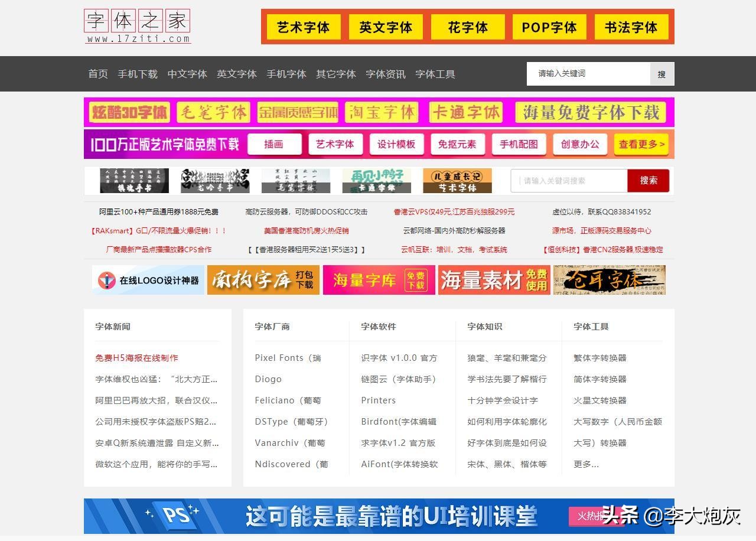Click the 搜 search button
Screen dimensions: 756x541
662,74
